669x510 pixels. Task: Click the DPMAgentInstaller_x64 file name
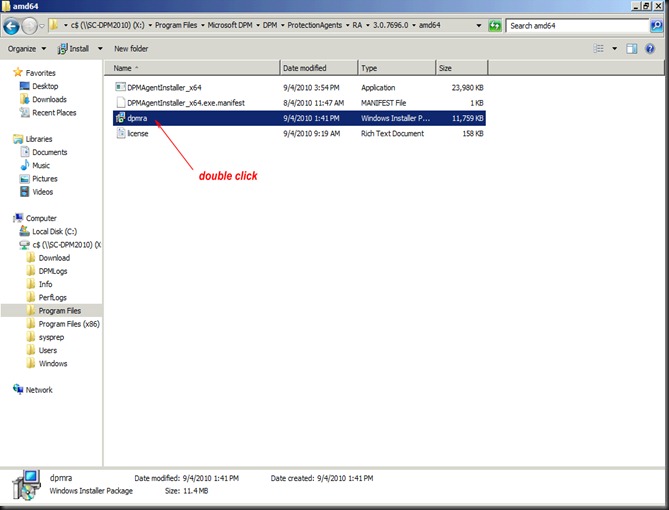[164, 87]
